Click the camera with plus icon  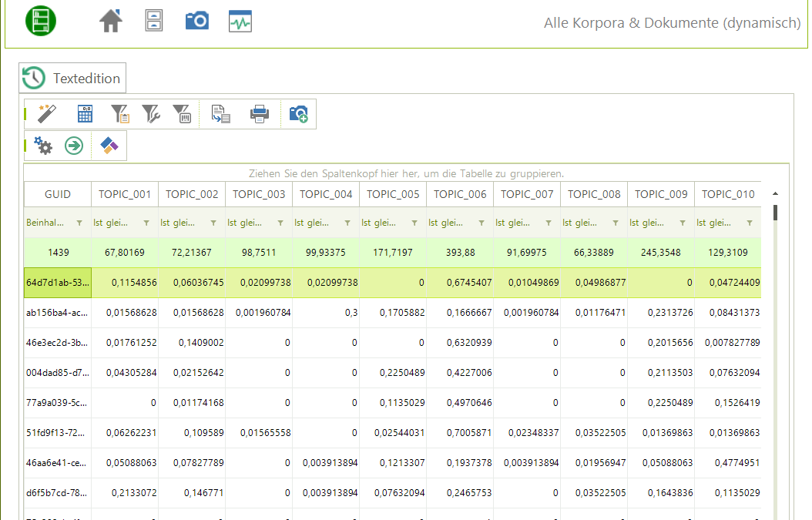[x=298, y=114]
